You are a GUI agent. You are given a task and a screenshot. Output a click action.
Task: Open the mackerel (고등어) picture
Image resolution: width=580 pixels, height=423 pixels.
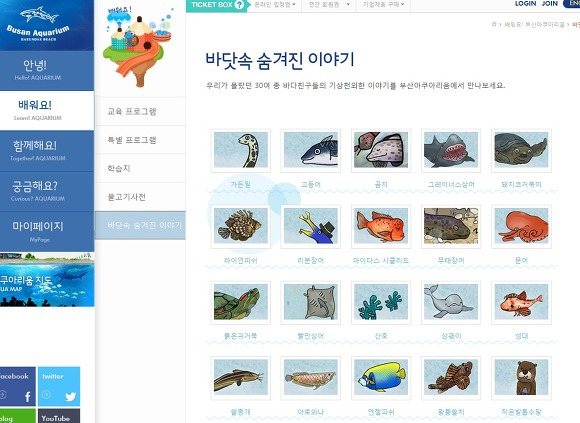[x=310, y=150]
